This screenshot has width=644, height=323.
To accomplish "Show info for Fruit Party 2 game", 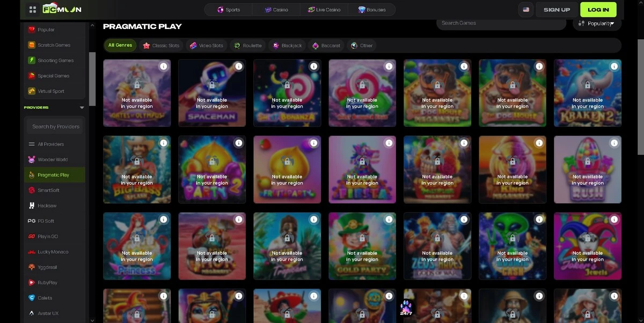I will [x=239, y=143].
